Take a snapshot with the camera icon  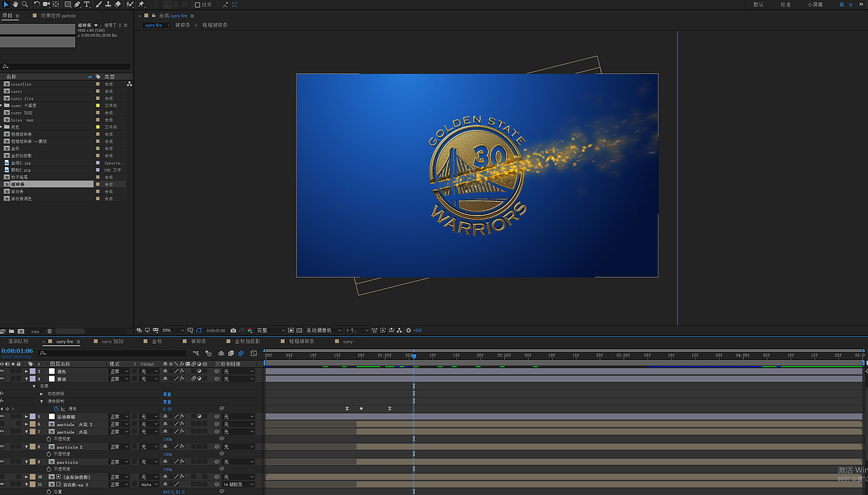click(x=233, y=330)
